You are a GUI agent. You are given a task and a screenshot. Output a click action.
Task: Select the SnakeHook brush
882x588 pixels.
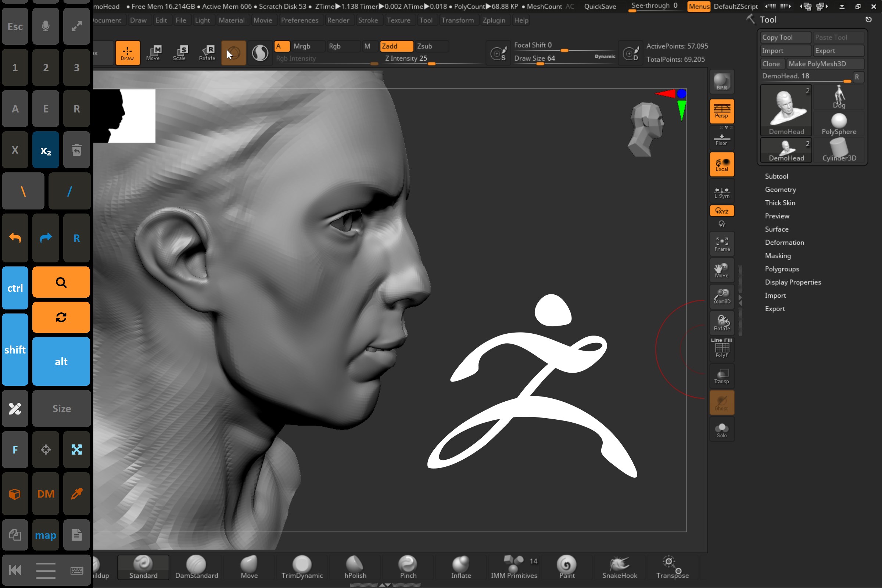coord(620,567)
